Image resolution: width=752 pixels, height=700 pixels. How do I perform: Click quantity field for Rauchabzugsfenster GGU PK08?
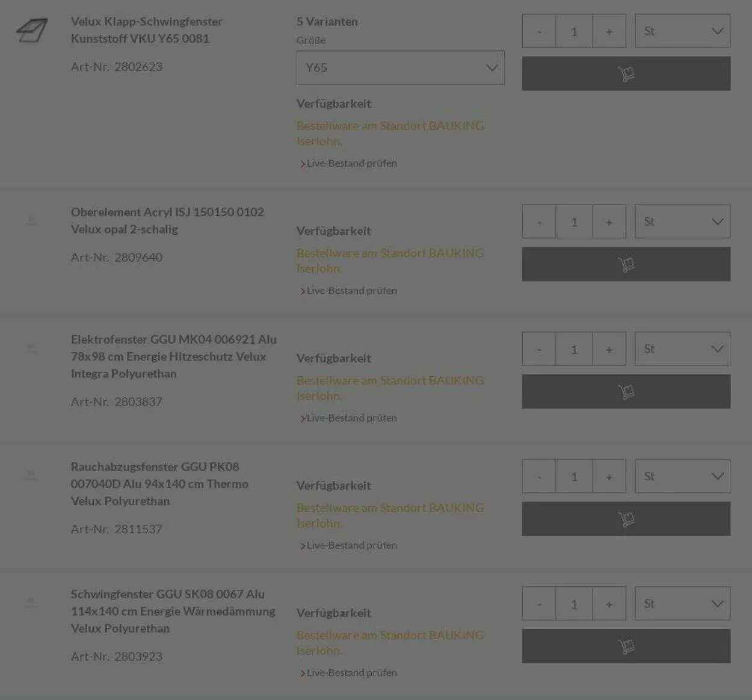click(574, 477)
